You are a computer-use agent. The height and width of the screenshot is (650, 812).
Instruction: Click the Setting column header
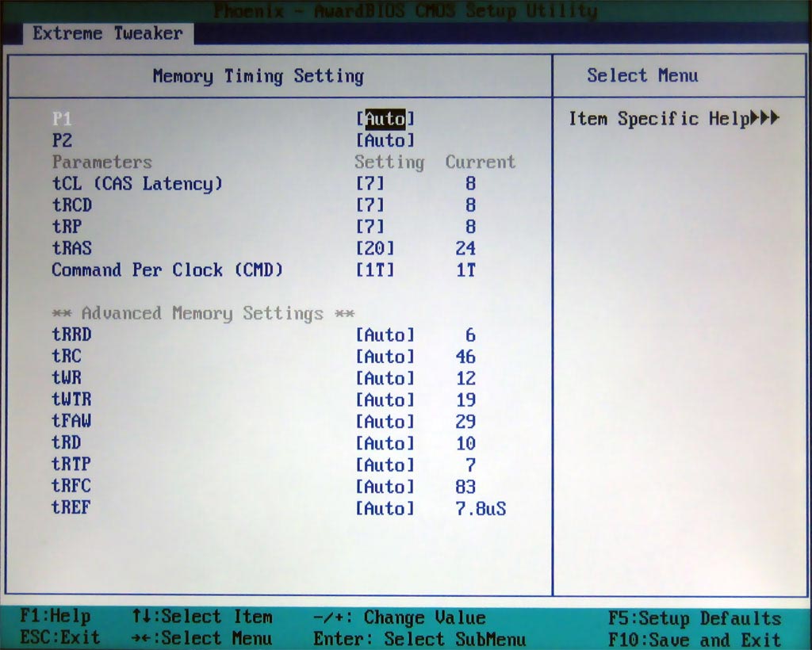pyautogui.click(x=389, y=162)
